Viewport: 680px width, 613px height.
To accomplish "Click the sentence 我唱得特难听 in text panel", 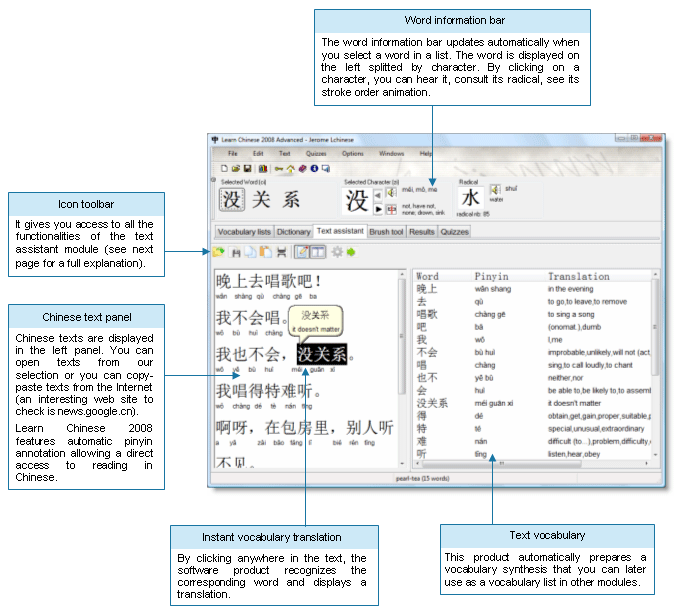I will 268,391.
